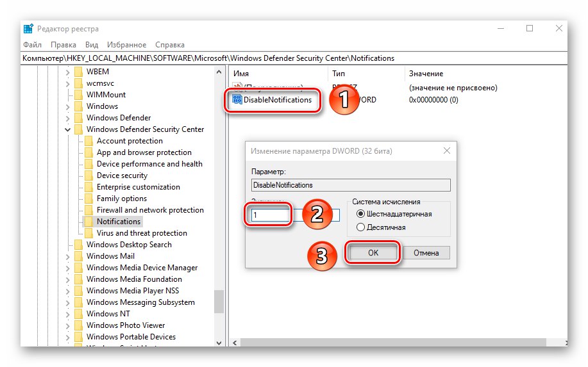This screenshot has width=588, height=367.
Task: Click the Device security folder icon
Action: click(x=89, y=175)
